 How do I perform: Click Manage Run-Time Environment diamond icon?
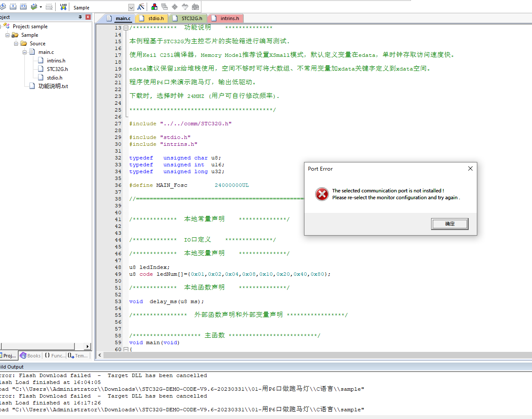click(174, 7)
